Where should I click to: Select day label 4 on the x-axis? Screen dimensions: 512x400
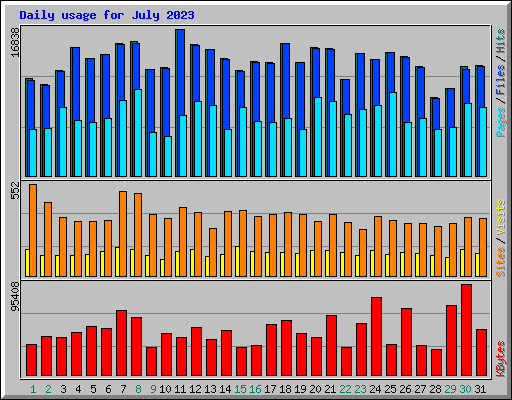[78, 389]
